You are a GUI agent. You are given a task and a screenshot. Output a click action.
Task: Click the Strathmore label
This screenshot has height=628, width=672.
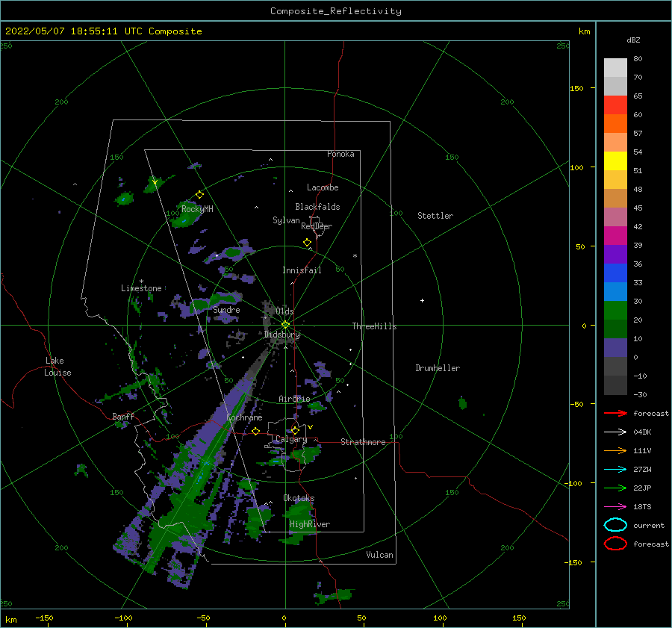pos(363,442)
